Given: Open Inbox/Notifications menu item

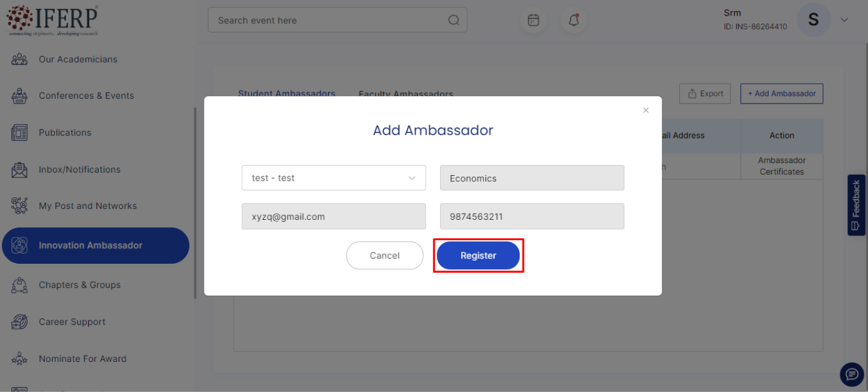Looking at the screenshot, I should [x=80, y=169].
